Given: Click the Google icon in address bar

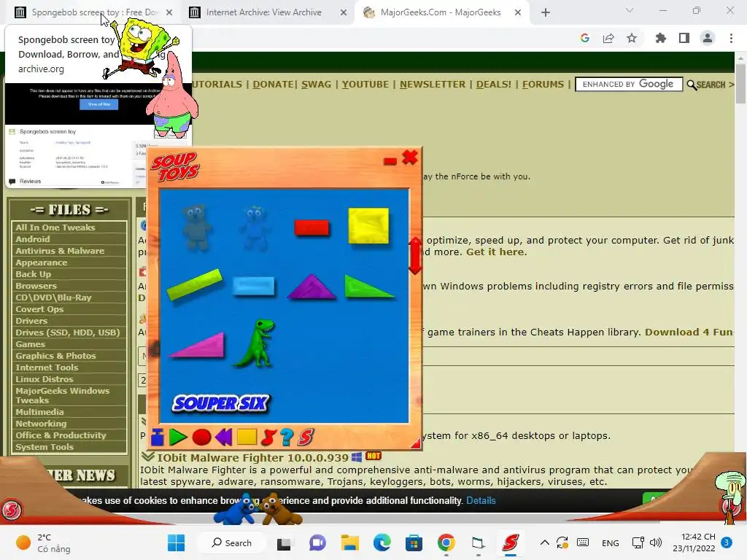Looking at the screenshot, I should pyautogui.click(x=585, y=38).
